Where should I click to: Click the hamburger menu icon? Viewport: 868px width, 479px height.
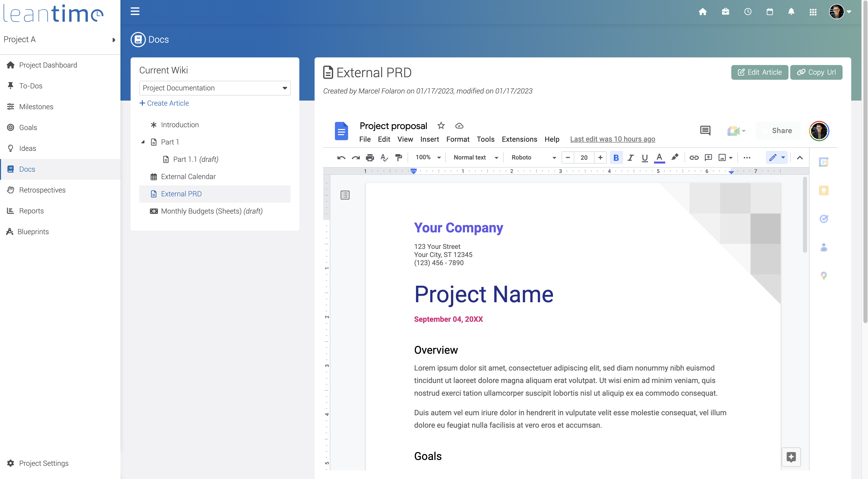coord(135,11)
